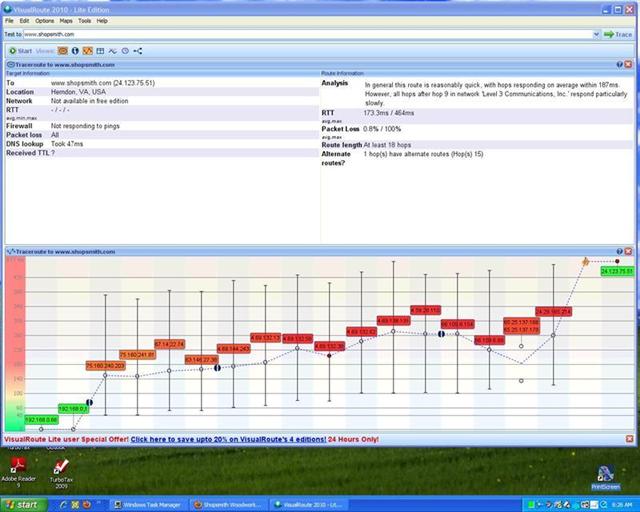The height and width of the screenshot is (512, 640).
Task: Open the clock history view icon
Action: (125, 51)
